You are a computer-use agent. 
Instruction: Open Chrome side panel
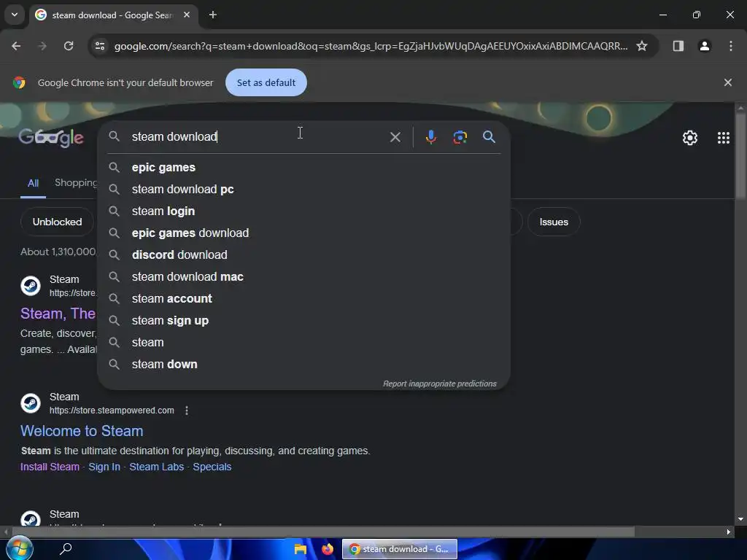click(678, 46)
